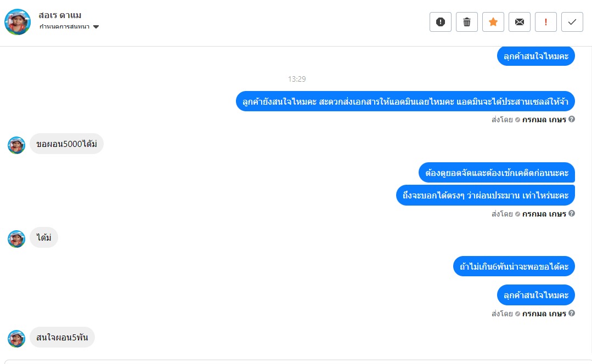
Task: Mark conversation done with the checkmark icon
Action: click(x=572, y=22)
